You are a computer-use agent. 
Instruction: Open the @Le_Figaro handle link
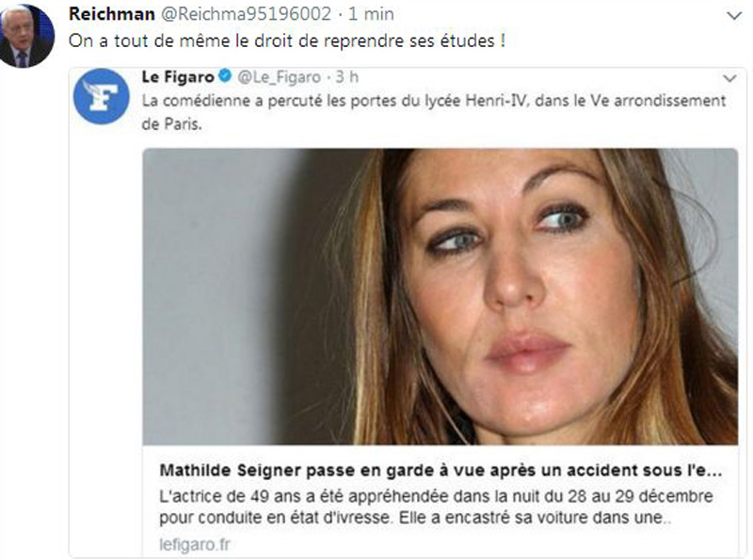[279, 77]
